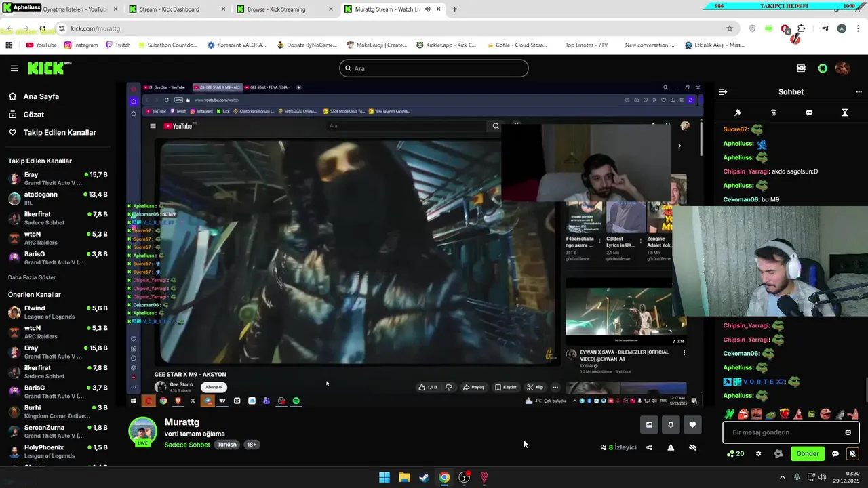This screenshot has height=488, width=868.
Task: Click the moderation hammer icon in chat
Action: (738, 113)
